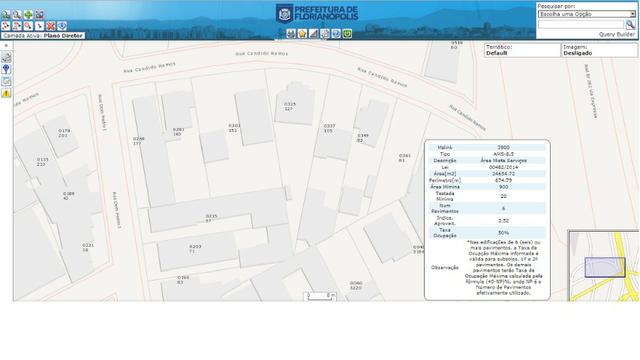Collapse the left sidebar panel arrow
Viewport: 640px width, 360px height.
(x=6, y=46)
